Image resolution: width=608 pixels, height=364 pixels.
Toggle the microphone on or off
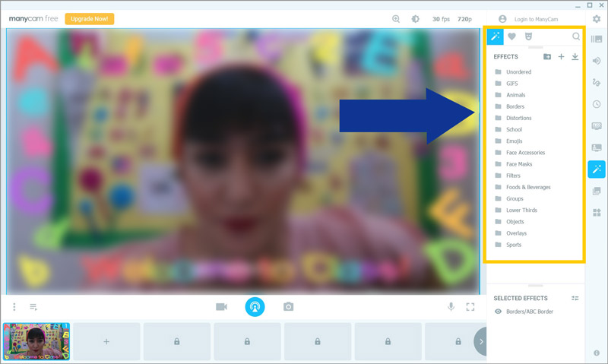coord(451,306)
